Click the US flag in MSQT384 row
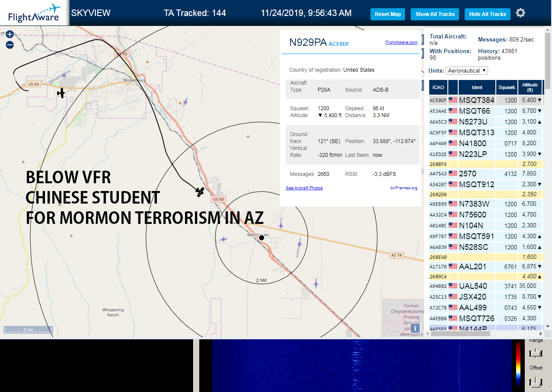Viewport: 552px width, 392px height. click(x=453, y=100)
